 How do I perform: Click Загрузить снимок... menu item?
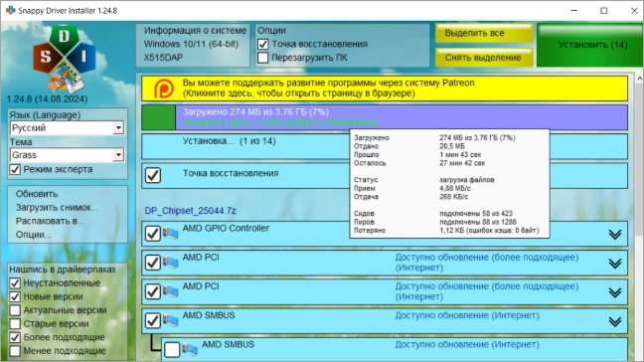pos(57,208)
